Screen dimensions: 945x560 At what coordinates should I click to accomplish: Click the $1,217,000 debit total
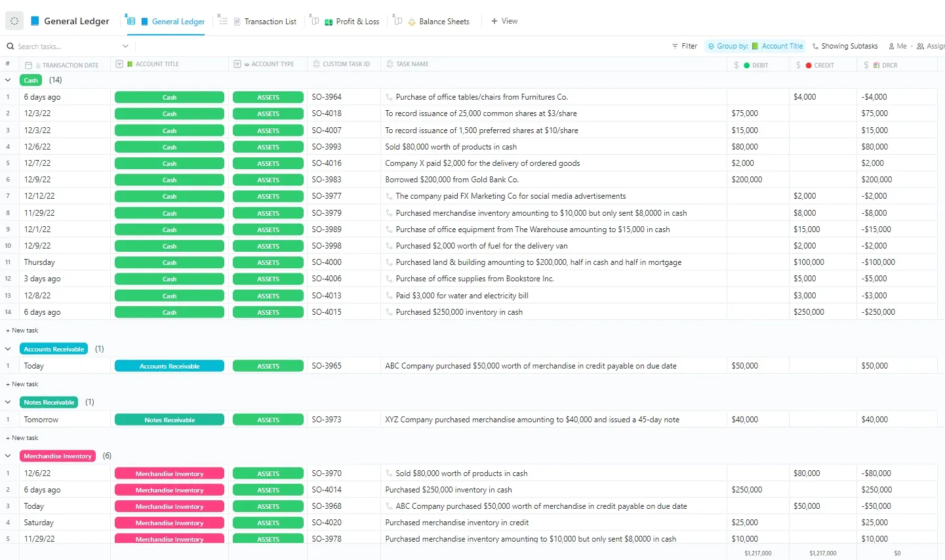click(758, 553)
